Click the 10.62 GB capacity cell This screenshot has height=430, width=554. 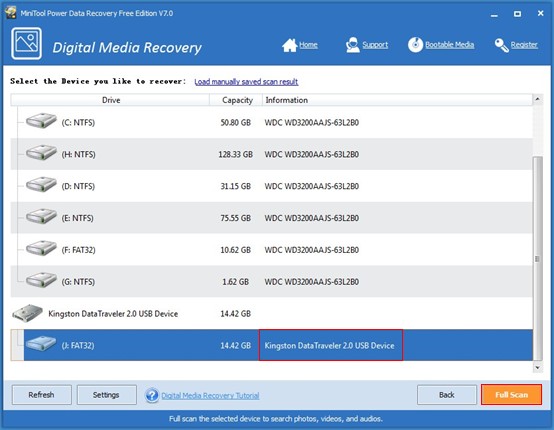pos(236,250)
